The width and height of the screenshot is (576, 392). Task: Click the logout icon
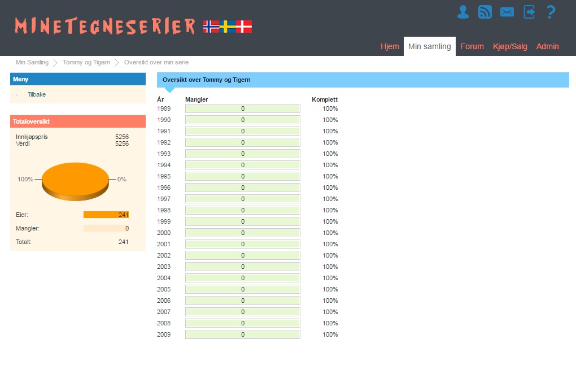tap(529, 12)
